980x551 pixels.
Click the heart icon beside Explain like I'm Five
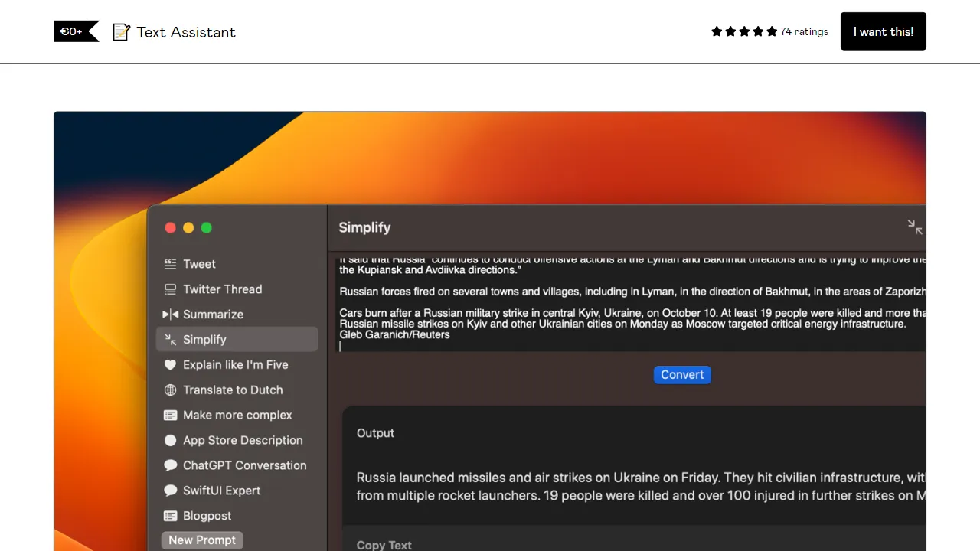click(170, 365)
